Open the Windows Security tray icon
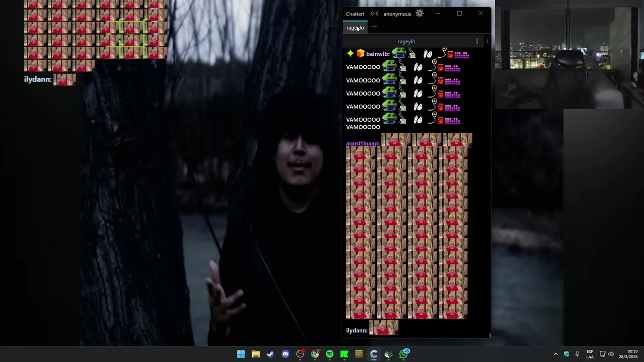 tap(567, 354)
